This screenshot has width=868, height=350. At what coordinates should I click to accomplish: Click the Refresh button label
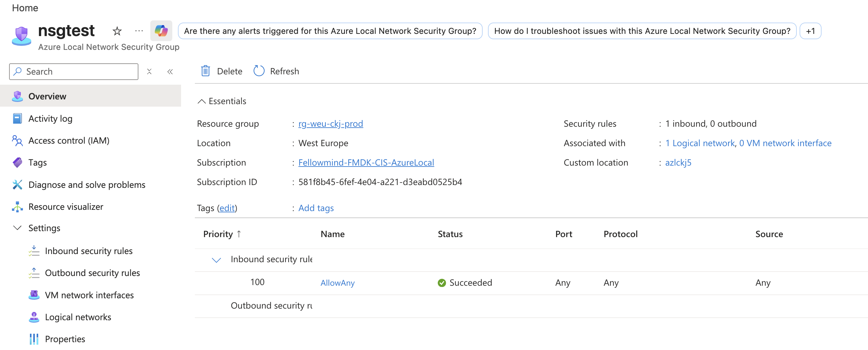[284, 72]
